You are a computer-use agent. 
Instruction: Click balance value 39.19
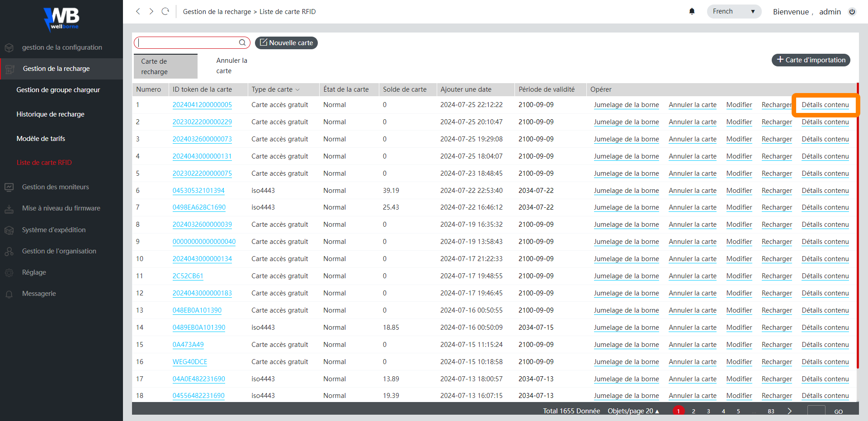(391, 191)
